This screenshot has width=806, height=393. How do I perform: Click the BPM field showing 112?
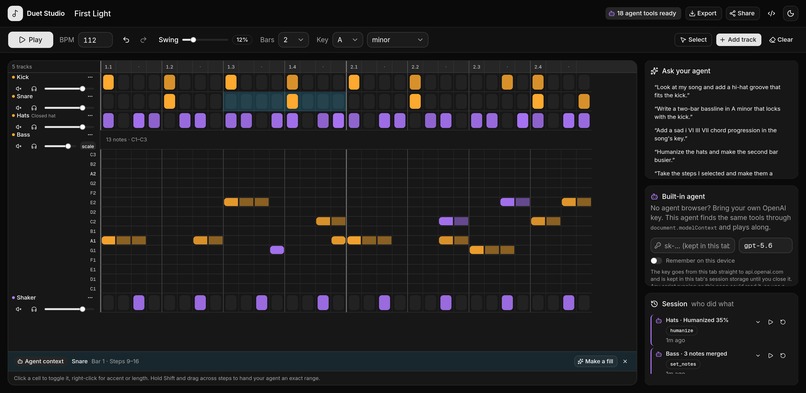[96, 40]
